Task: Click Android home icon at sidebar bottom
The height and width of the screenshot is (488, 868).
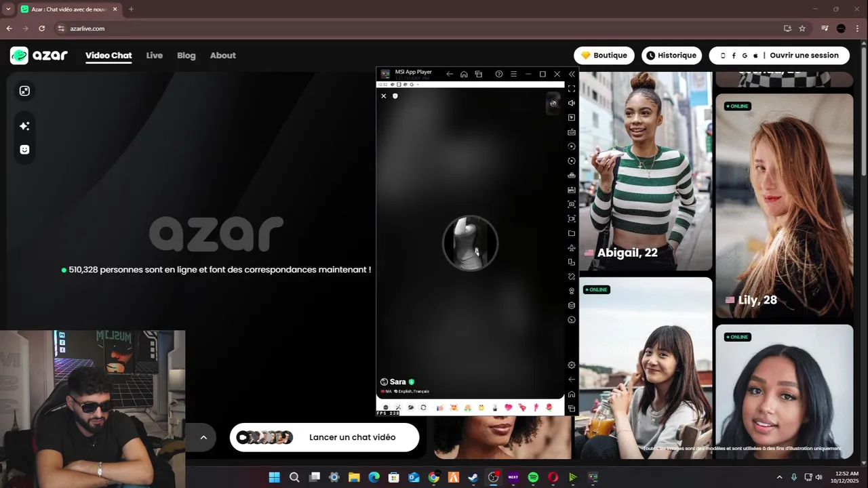Action: (572, 394)
